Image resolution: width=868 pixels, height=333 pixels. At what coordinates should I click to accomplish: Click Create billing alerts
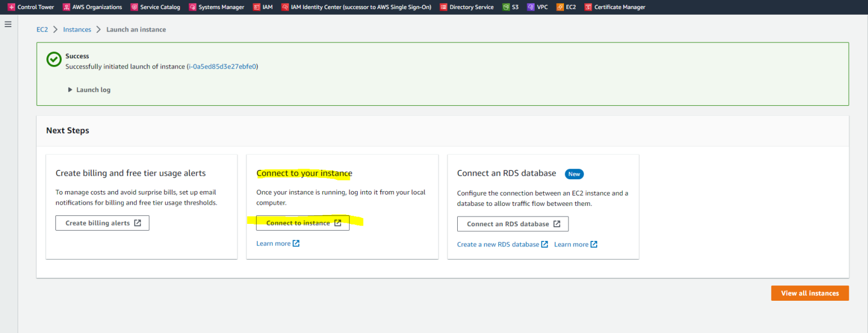[102, 223]
